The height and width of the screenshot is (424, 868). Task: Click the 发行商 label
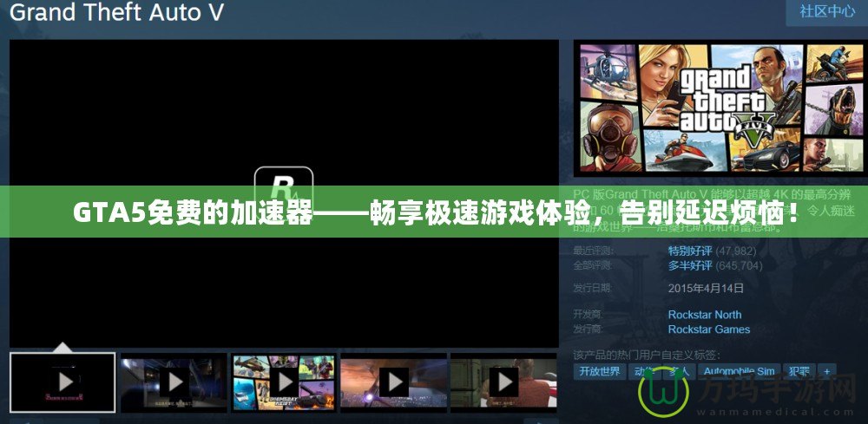coord(589,329)
